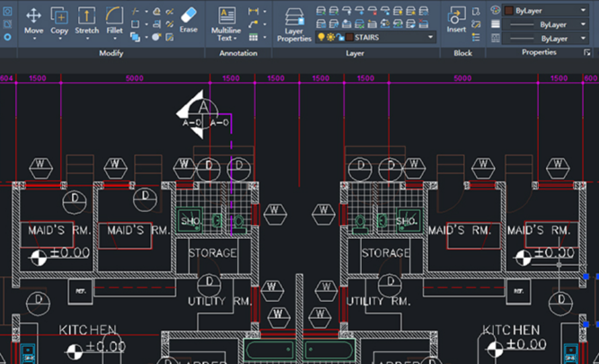599x364 pixels.
Task: Toggle STAIRS layer freeze sun icon
Action: point(330,37)
